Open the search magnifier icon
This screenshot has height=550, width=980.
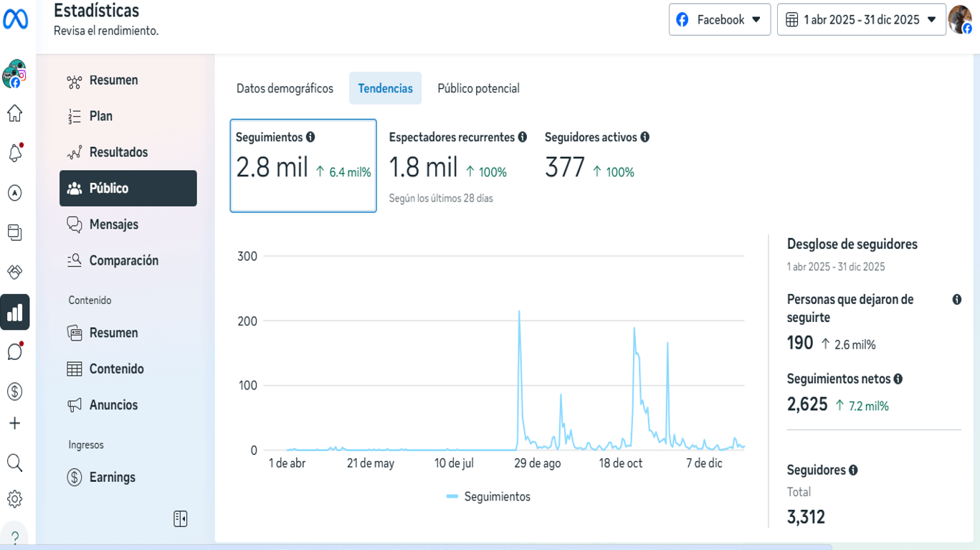coord(14,463)
